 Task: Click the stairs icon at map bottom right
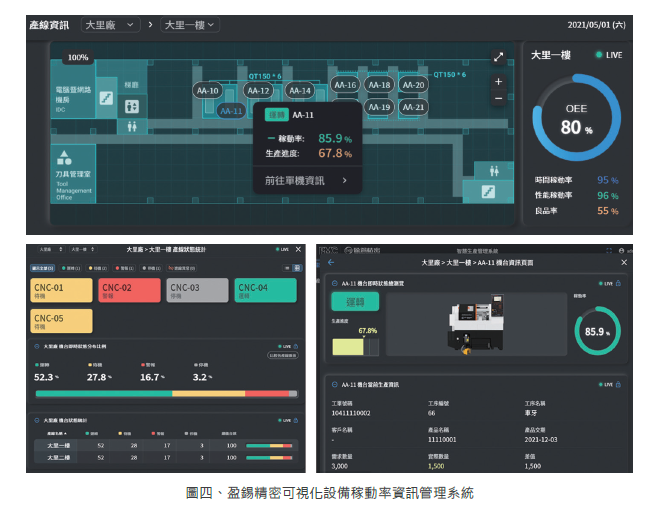(x=488, y=192)
